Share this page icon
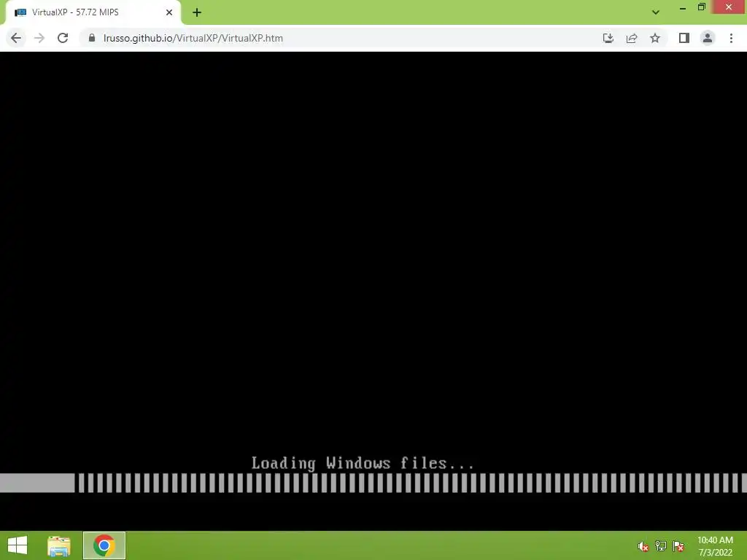This screenshot has width=747, height=560. point(632,38)
